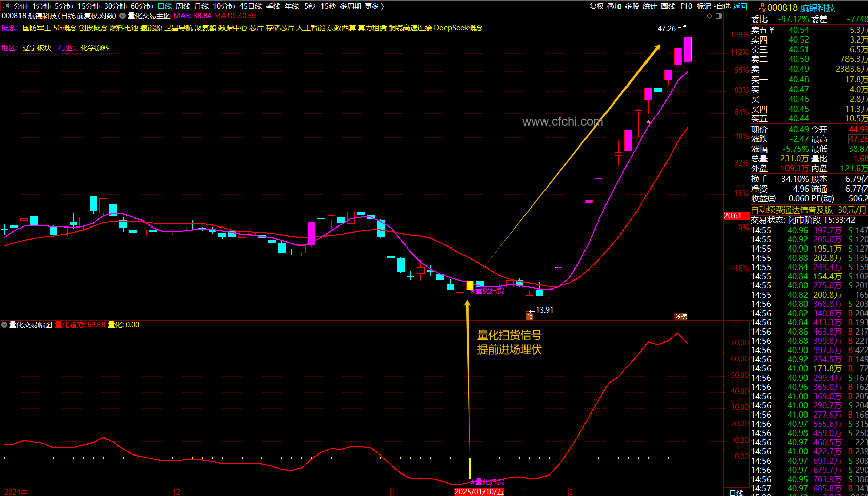Click the 复权 adjustment button
The height and width of the screenshot is (496, 868).
click(x=597, y=6)
